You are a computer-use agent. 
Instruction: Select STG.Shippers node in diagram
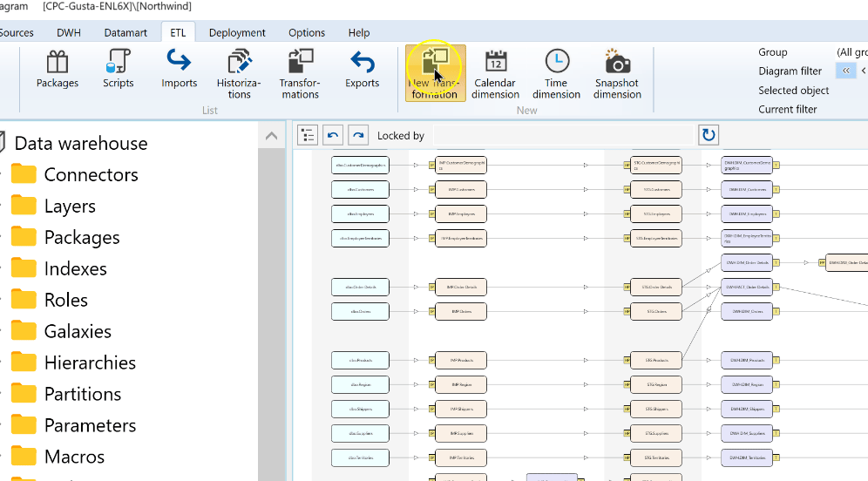656,409
